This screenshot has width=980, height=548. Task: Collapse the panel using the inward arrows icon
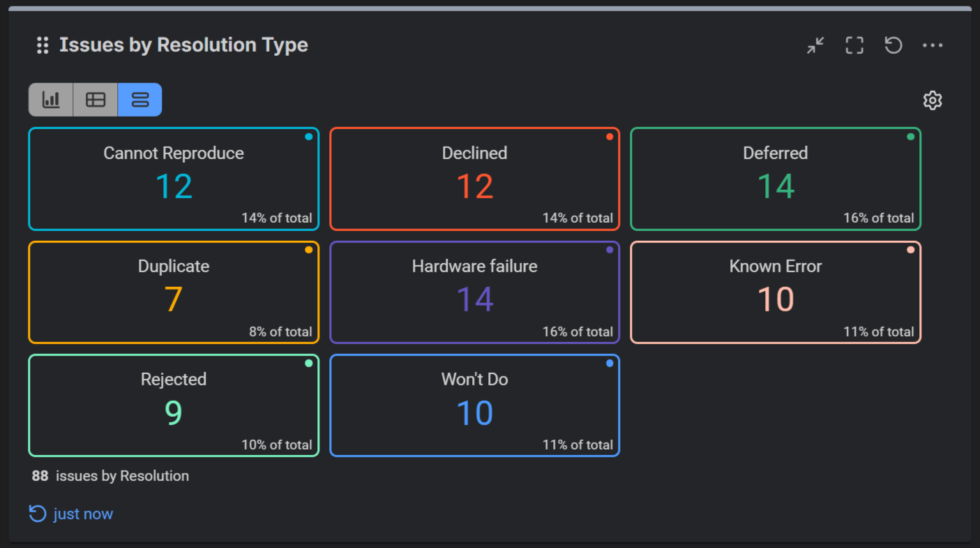(x=815, y=45)
